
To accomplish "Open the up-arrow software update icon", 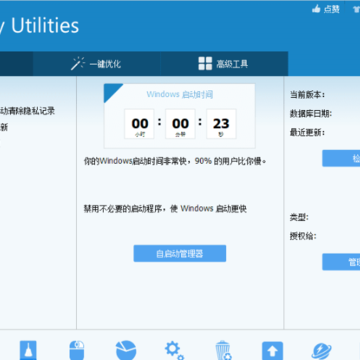I will [x=272, y=351].
